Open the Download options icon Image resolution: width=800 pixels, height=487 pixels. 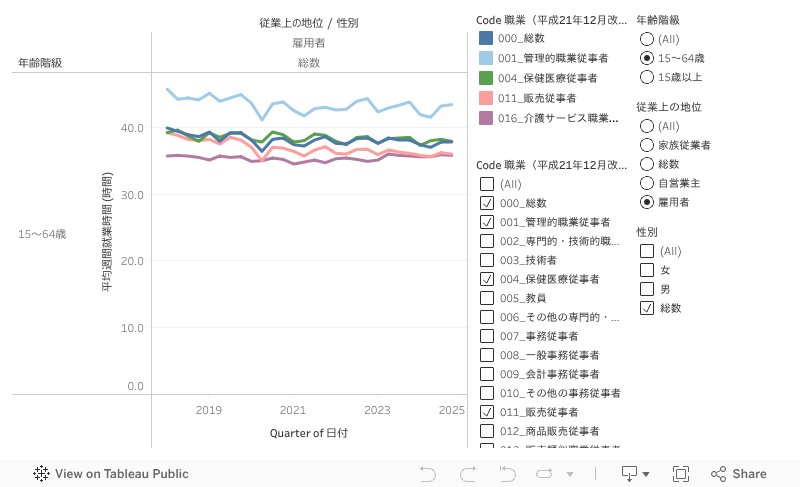click(630, 473)
